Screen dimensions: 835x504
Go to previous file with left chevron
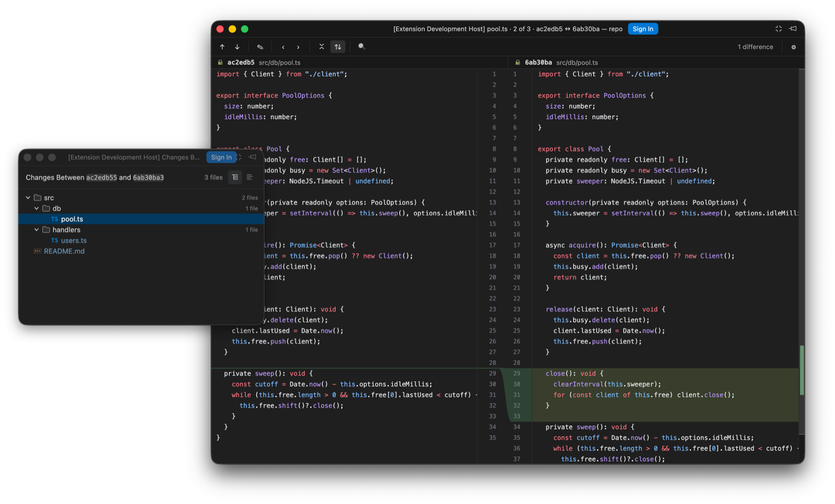283,47
